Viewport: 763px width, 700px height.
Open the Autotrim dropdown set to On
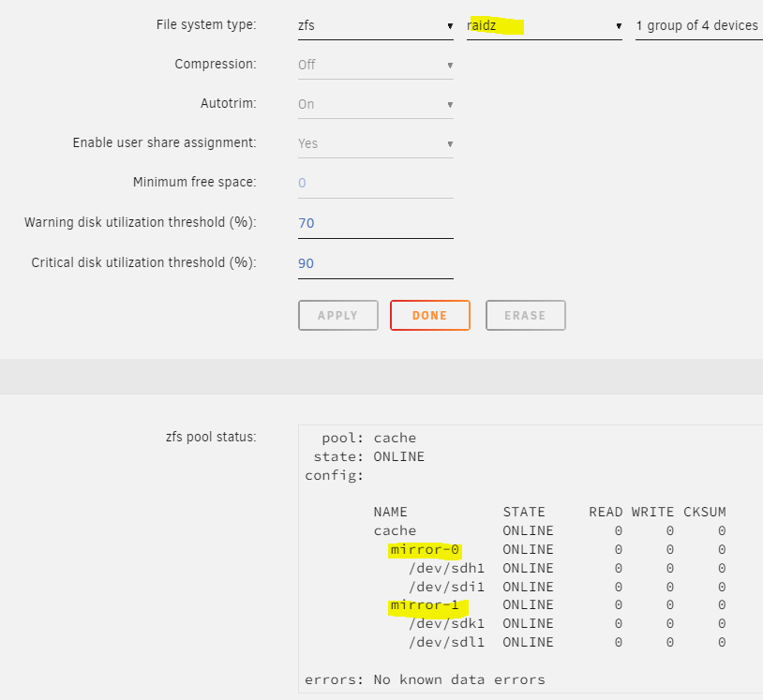(376, 104)
